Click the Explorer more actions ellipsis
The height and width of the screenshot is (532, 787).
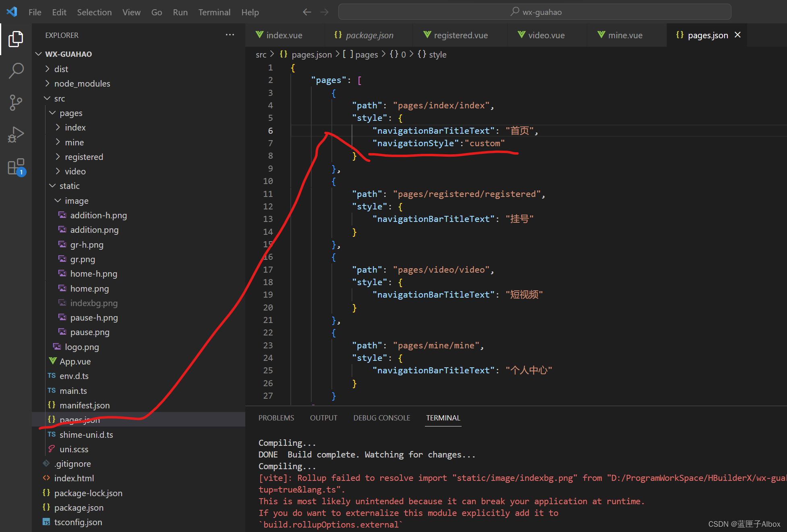pyautogui.click(x=230, y=35)
